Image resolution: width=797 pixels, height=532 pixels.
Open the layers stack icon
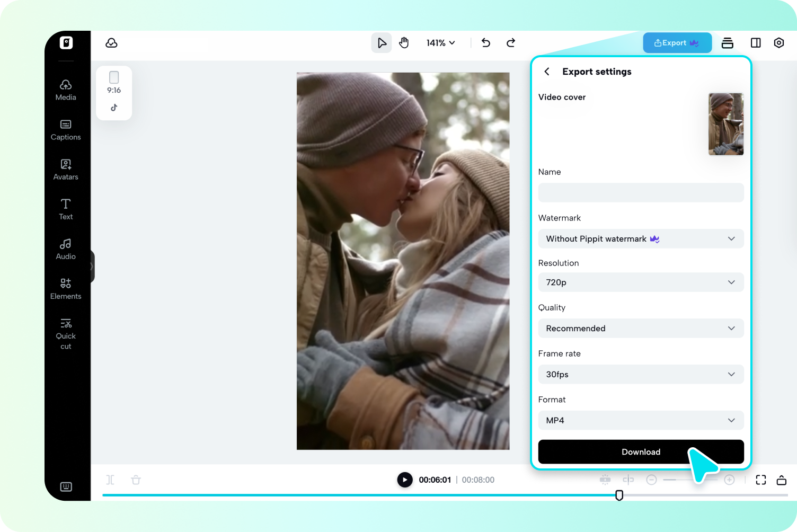coord(727,43)
